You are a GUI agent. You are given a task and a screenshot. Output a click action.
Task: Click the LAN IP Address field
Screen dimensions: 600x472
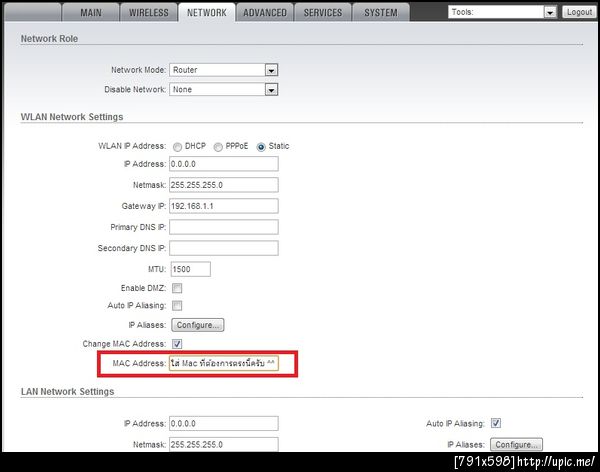pos(224,424)
